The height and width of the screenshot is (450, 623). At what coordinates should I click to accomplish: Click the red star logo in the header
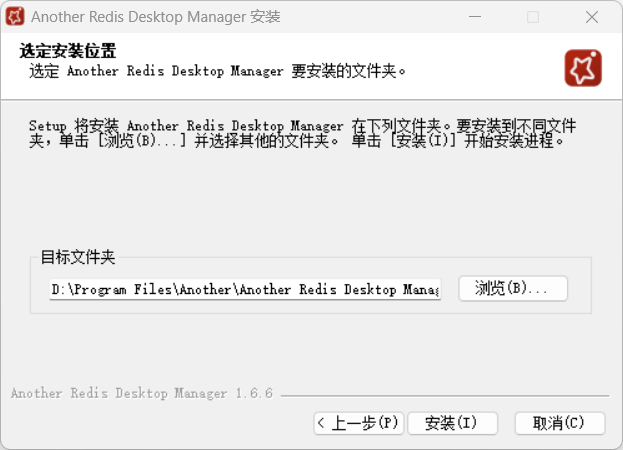(x=583, y=68)
